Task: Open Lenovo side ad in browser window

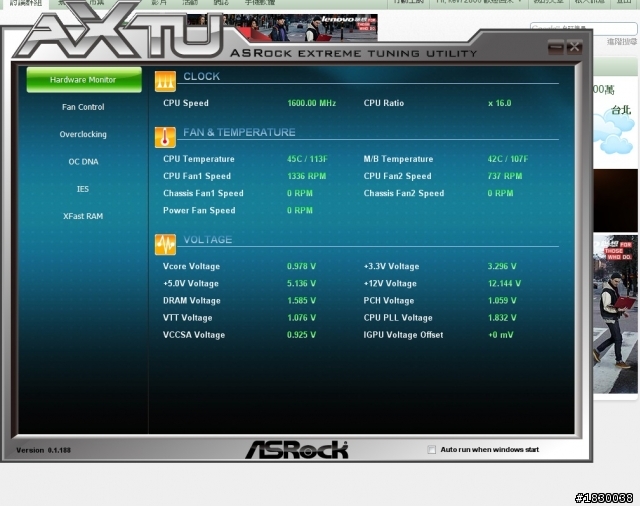Action: [x=616, y=314]
